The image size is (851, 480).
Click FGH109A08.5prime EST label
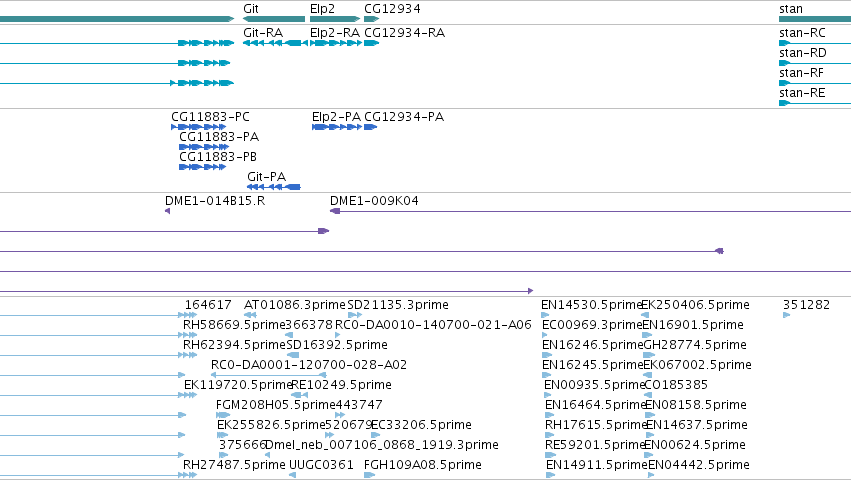(x=423, y=465)
